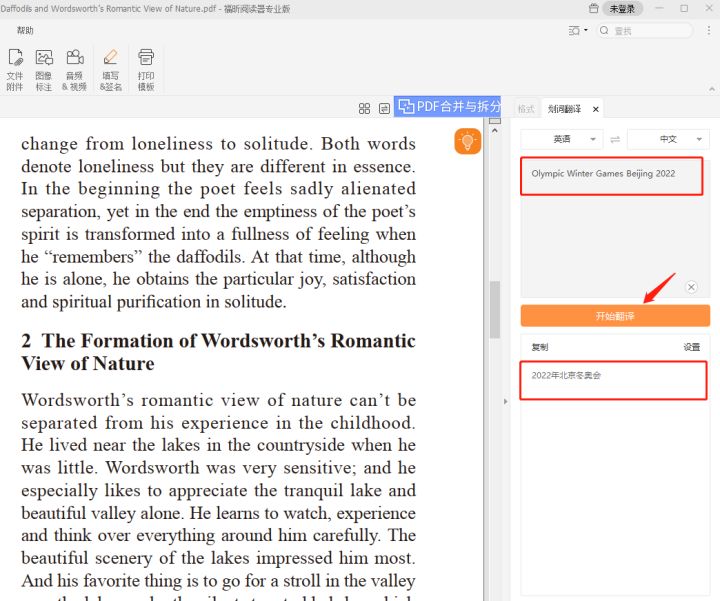Image resolution: width=720 pixels, height=601 pixels.
Task: Open the Audio & Video (音频&视频) tool
Action: 74,68
